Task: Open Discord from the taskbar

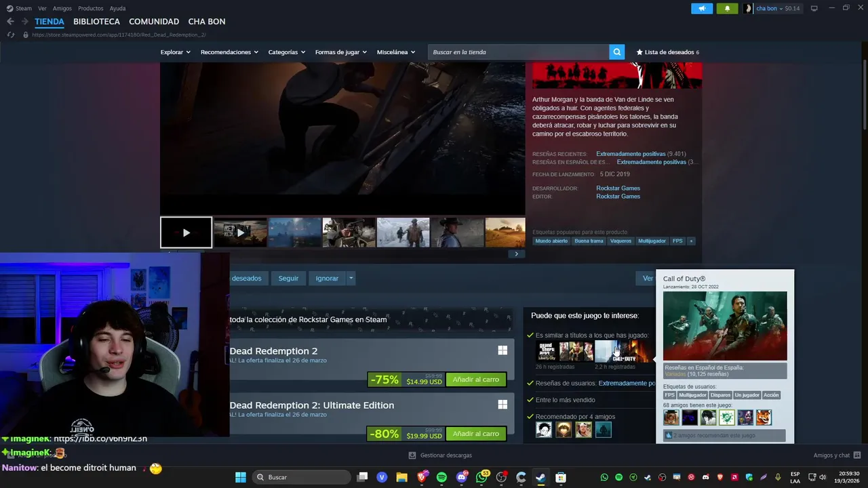Action: (x=462, y=477)
